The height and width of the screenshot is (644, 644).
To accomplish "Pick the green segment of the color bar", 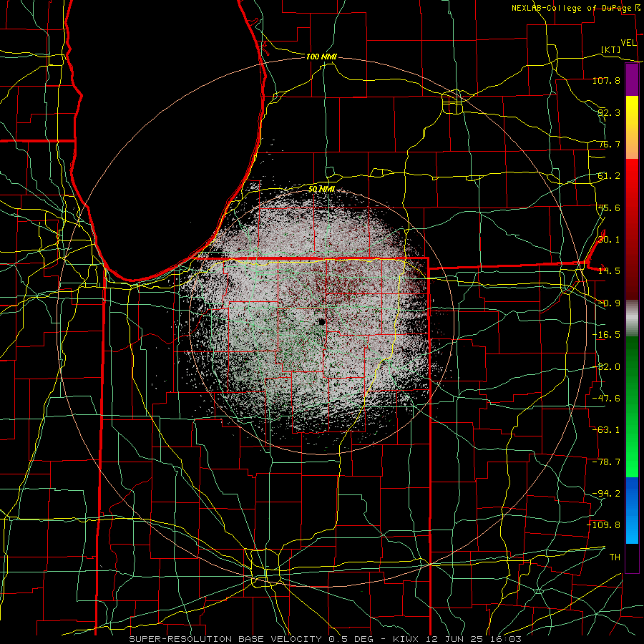I will pyautogui.click(x=632, y=406).
